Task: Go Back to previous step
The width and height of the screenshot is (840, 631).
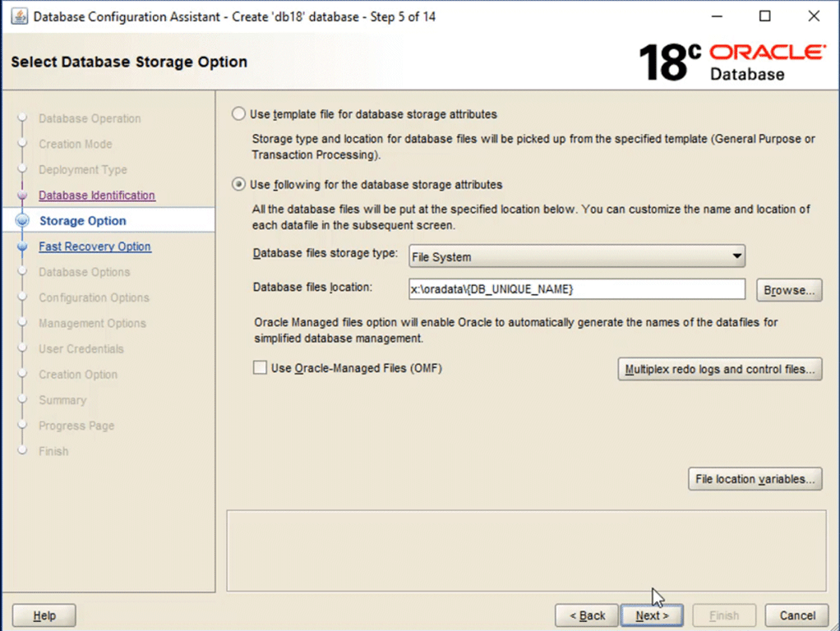Action: (587, 615)
